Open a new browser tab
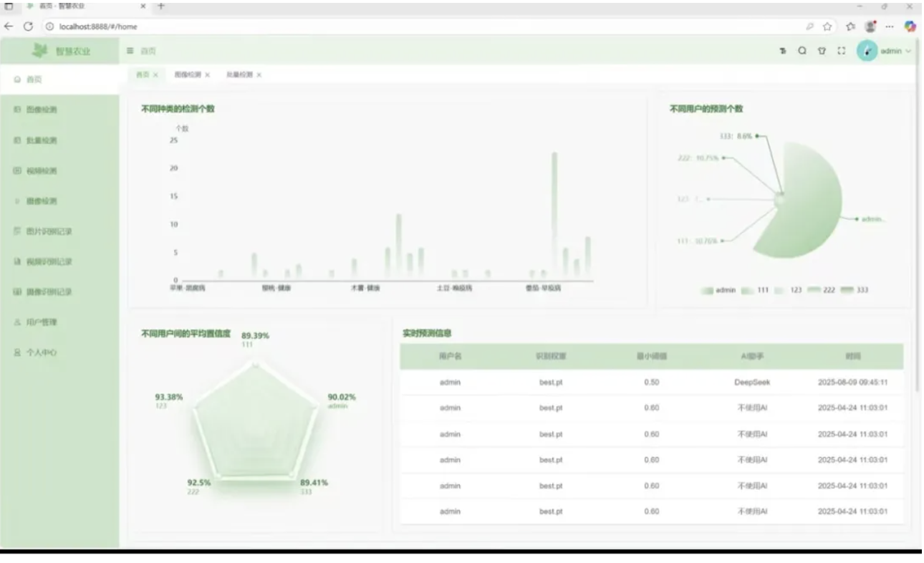924x563 pixels. [x=160, y=6]
